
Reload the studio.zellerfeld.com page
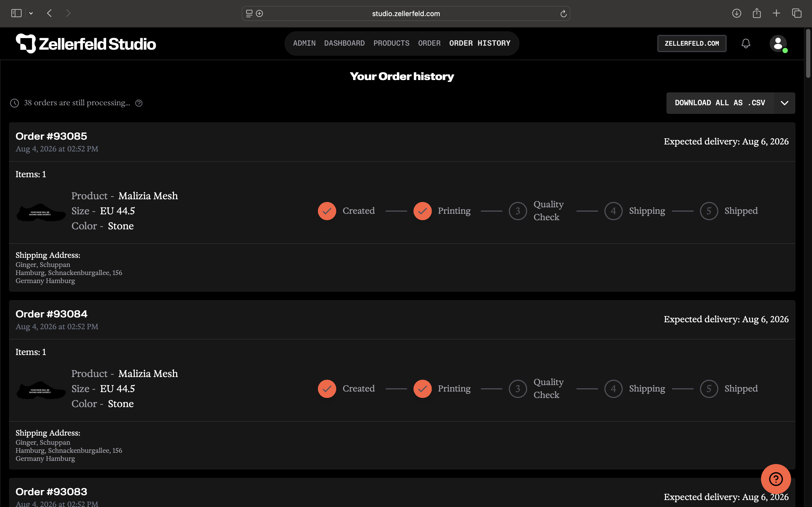pyautogui.click(x=563, y=13)
